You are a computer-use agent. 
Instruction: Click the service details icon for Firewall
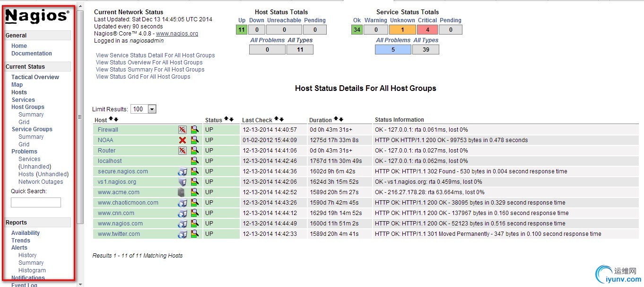[x=195, y=130]
